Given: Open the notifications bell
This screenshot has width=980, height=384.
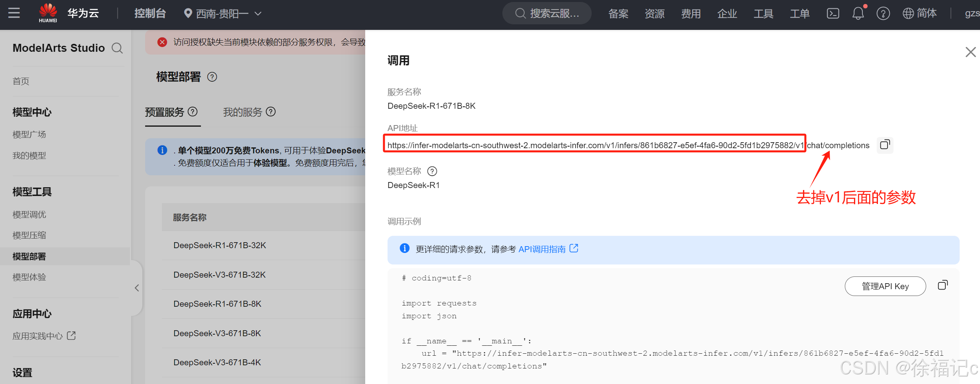Looking at the screenshot, I should click(x=858, y=14).
